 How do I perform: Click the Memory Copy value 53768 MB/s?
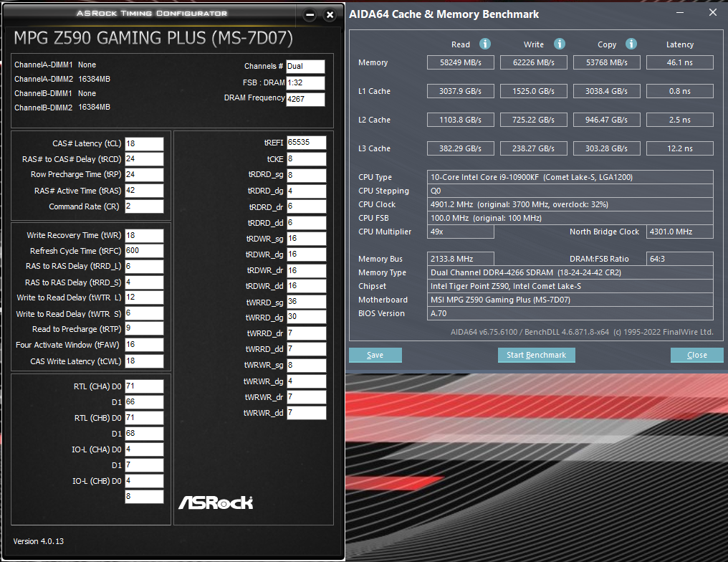pyautogui.click(x=606, y=62)
